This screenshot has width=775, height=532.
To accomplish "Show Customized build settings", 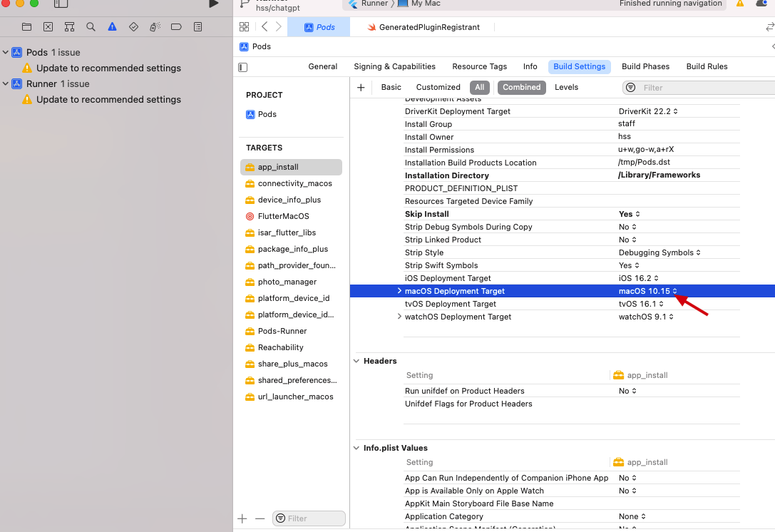I will (438, 88).
